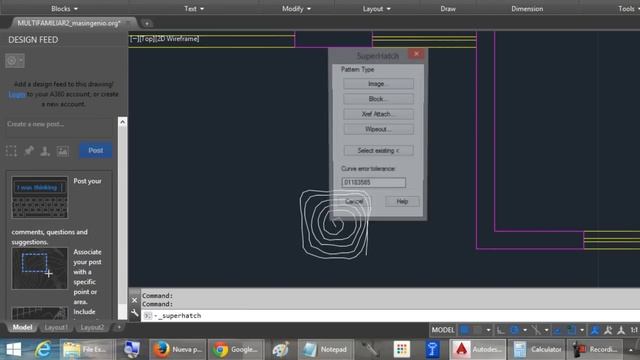Screen dimensions: 640x360
Task: Attach an image to the post icon
Action: tap(62, 151)
